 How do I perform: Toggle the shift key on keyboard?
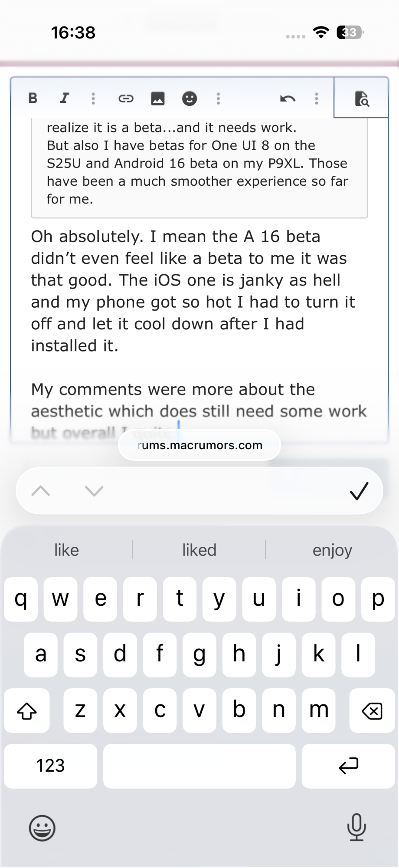pyautogui.click(x=27, y=710)
